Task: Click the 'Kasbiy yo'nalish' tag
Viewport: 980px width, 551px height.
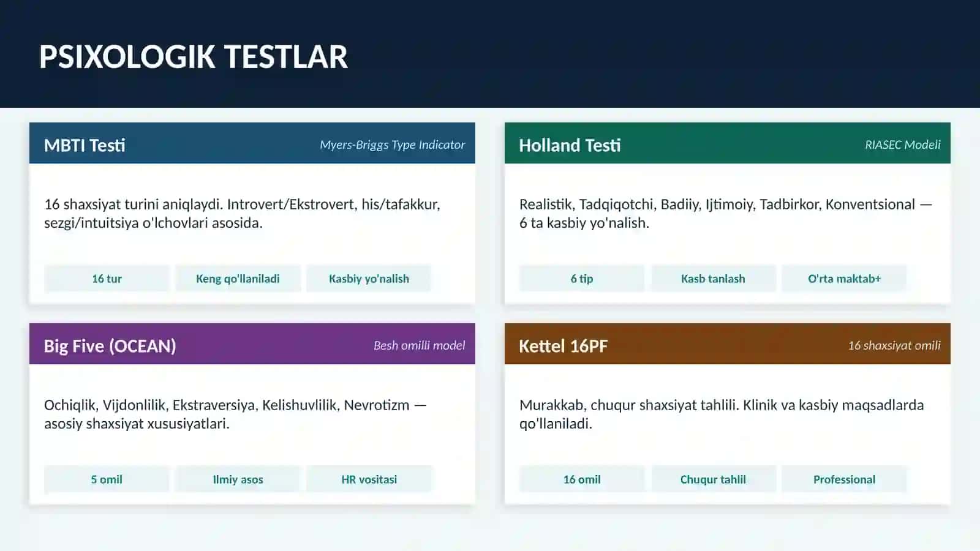Action: point(369,279)
